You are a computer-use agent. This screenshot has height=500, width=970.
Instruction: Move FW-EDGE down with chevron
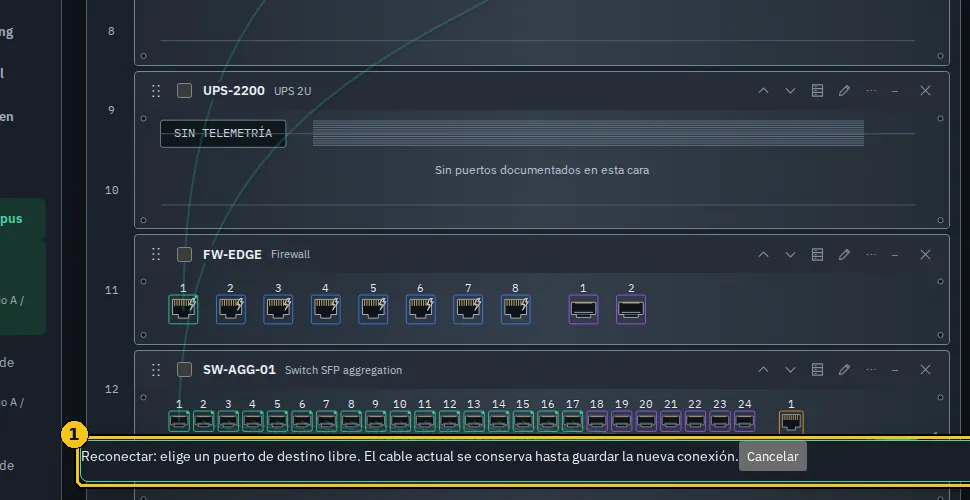790,254
